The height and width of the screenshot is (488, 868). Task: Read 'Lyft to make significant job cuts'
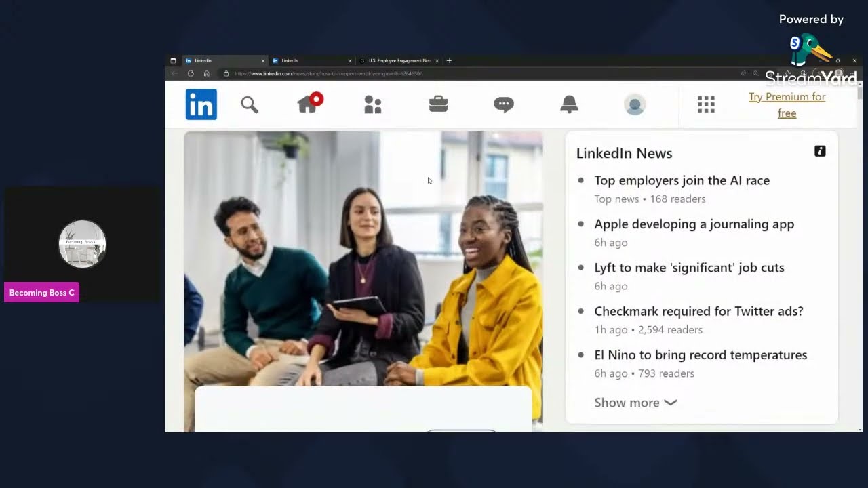click(689, 268)
